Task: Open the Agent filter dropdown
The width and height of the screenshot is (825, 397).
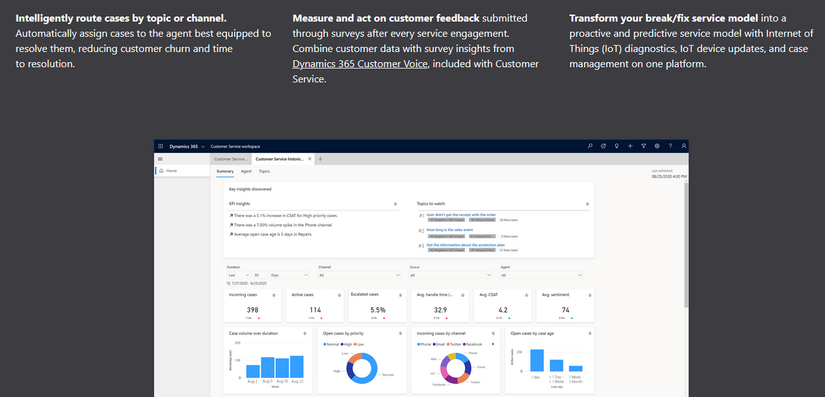Action: point(542,275)
